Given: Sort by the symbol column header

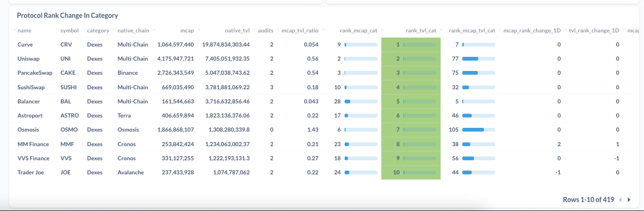Looking at the screenshot, I should tap(69, 31).
